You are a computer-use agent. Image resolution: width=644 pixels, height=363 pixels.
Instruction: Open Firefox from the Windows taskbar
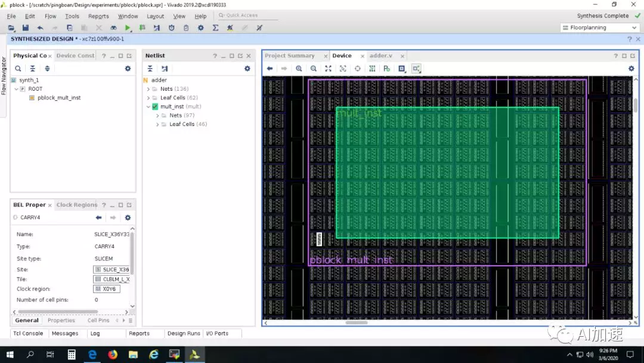[x=113, y=355]
